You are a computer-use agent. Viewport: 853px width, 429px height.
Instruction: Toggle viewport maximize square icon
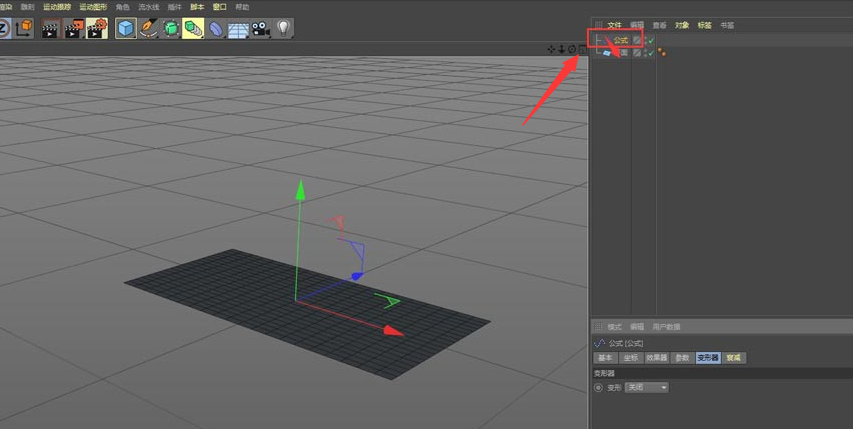coord(582,49)
